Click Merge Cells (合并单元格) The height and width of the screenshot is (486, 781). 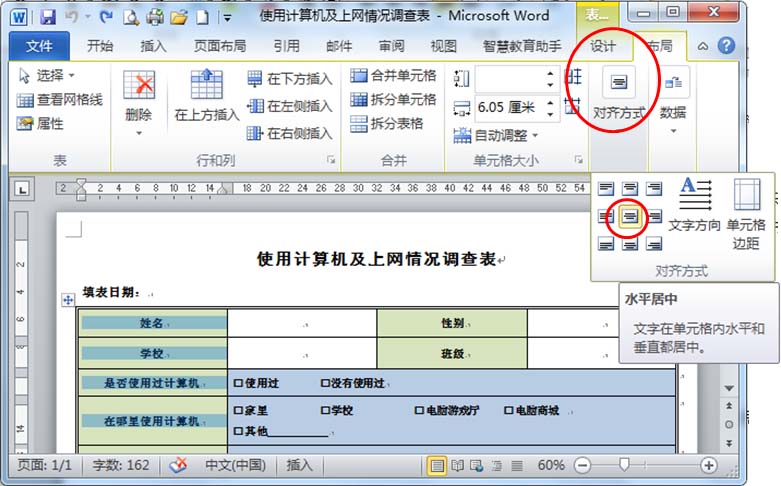pyautogui.click(x=393, y=76)
